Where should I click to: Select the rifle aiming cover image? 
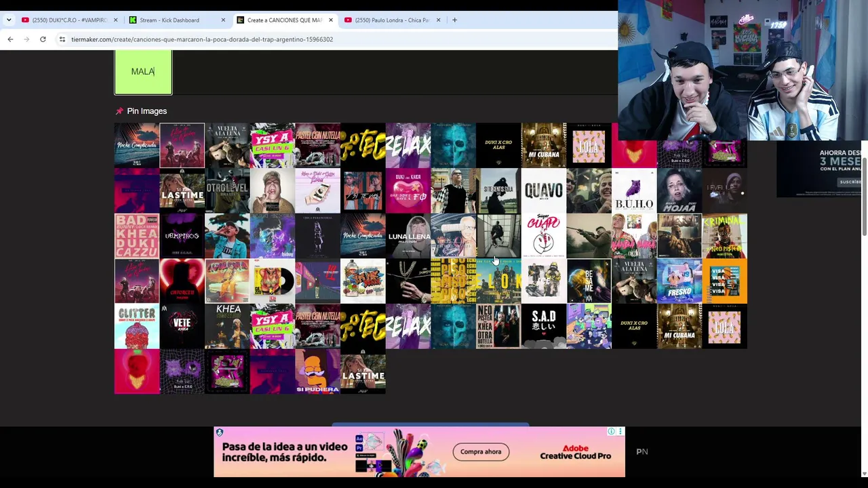pyautogui.click(x=589, y=236)
